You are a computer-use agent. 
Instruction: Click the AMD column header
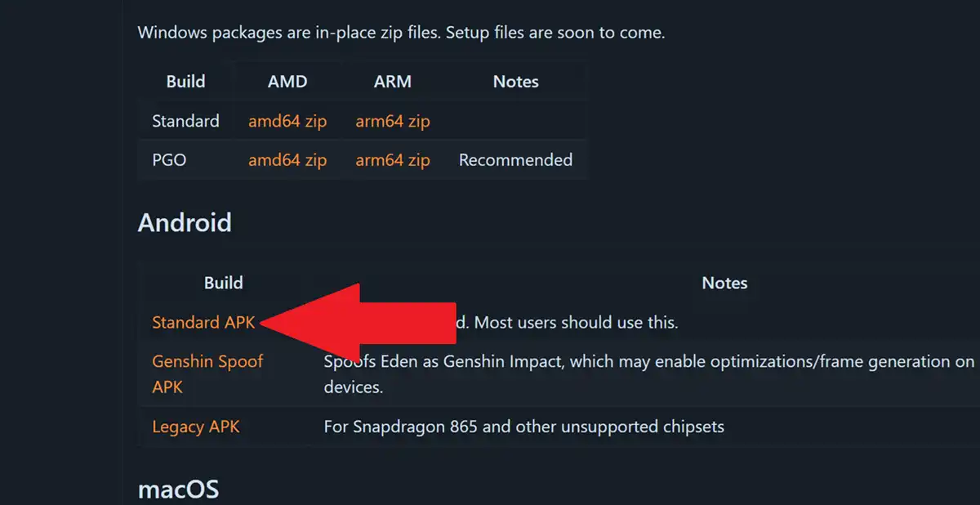287,81
